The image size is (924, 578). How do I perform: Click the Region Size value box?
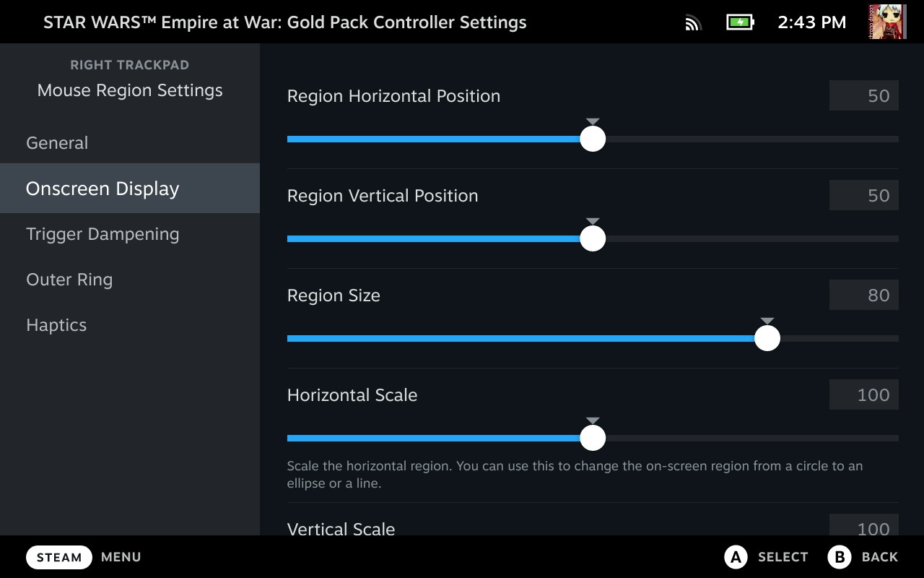click(x=863, y=296)
